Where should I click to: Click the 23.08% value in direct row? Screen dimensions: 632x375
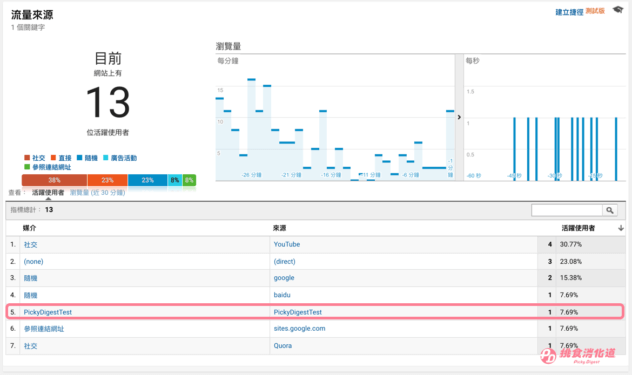click(x=570, y=261)
